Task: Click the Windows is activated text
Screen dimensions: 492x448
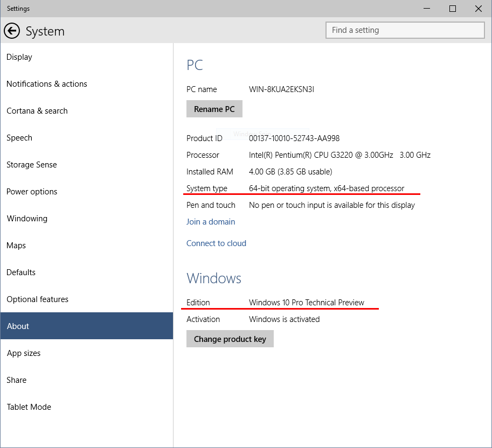Action: coord(285,319)
